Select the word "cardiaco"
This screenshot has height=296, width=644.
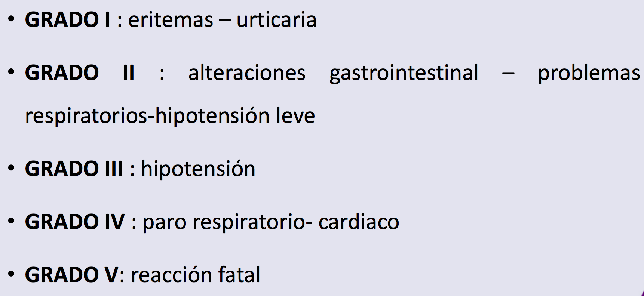point(359,222)
